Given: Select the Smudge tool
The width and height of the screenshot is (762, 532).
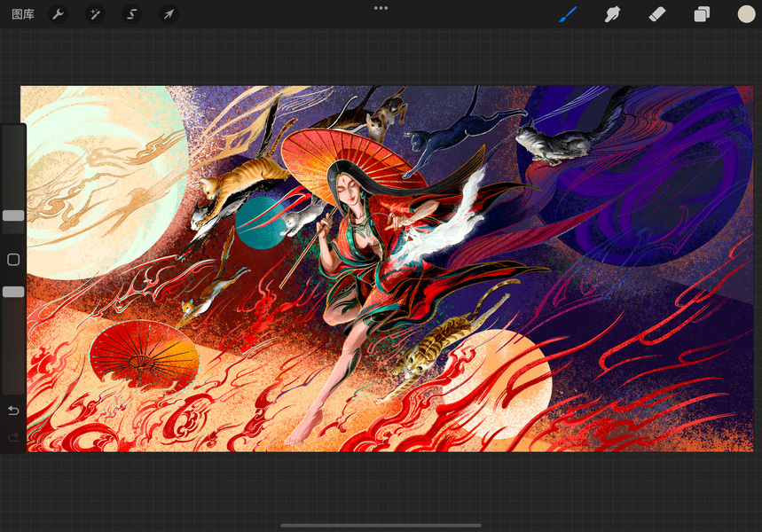Looking at the screenshot, I should (612, 14).
